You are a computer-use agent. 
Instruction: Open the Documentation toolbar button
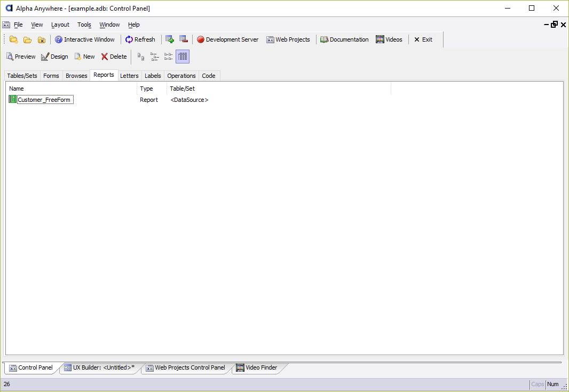point(344,39)
